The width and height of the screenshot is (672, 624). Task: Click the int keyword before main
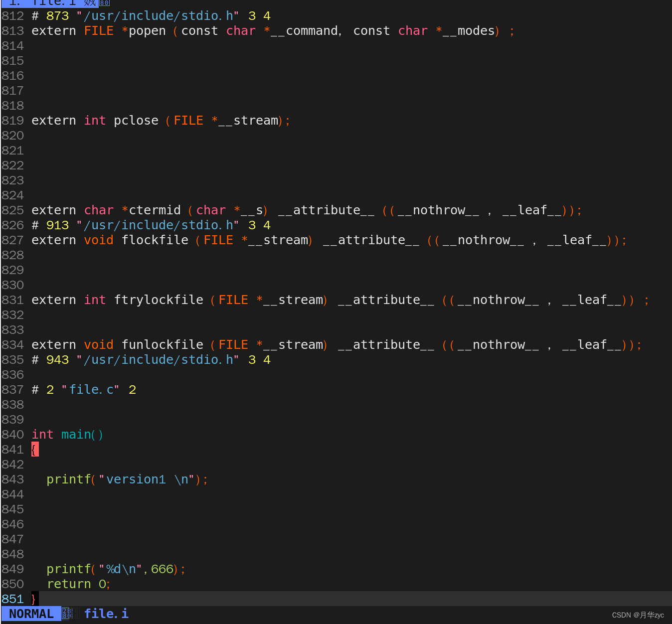[x=42, y=435]
